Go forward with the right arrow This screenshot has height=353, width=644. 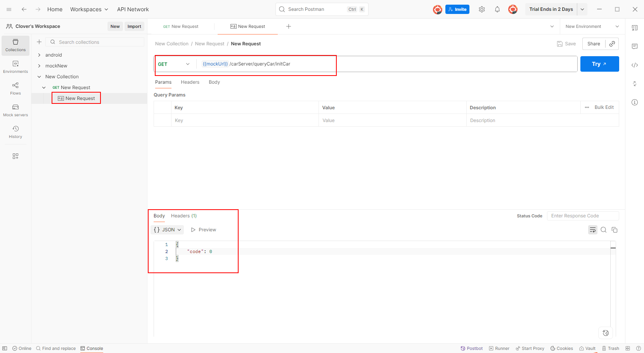pos(38,9)
